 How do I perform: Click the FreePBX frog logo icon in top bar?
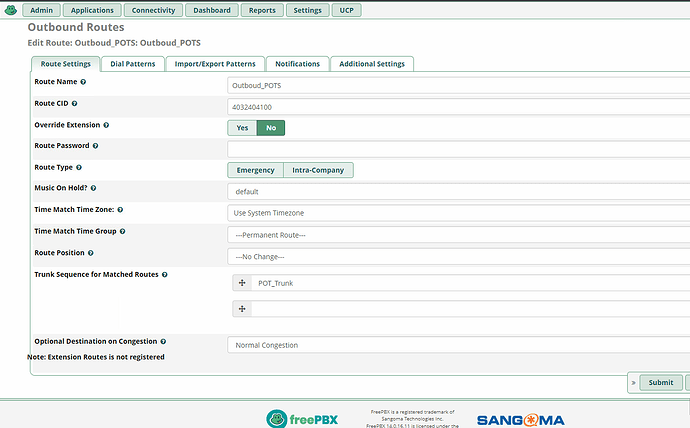11,10
